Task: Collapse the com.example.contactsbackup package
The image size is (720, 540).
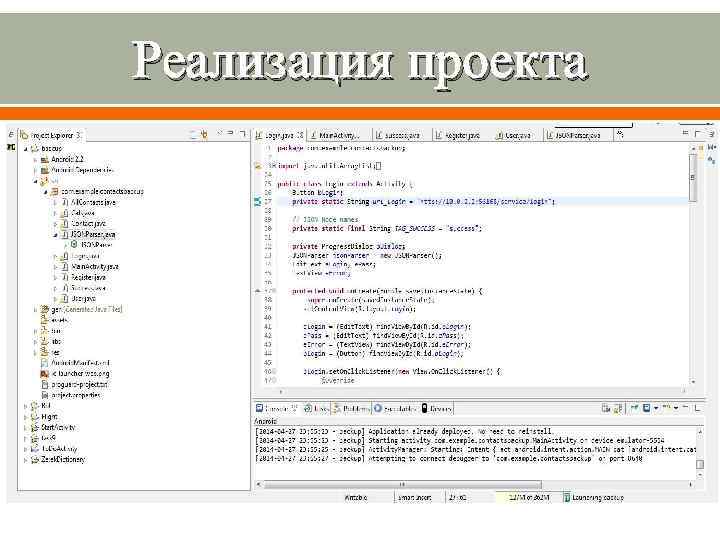Action: tap(45, 191)
